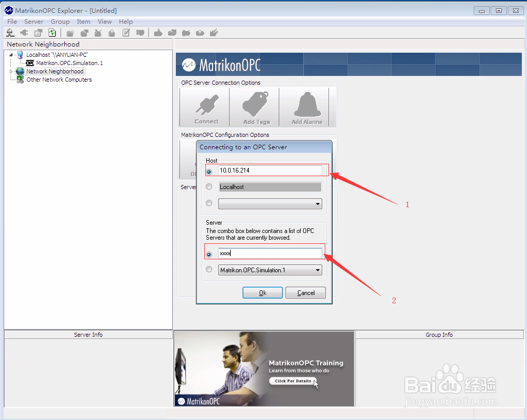Open the File menu
527x420 pixels.
point(12,22)
